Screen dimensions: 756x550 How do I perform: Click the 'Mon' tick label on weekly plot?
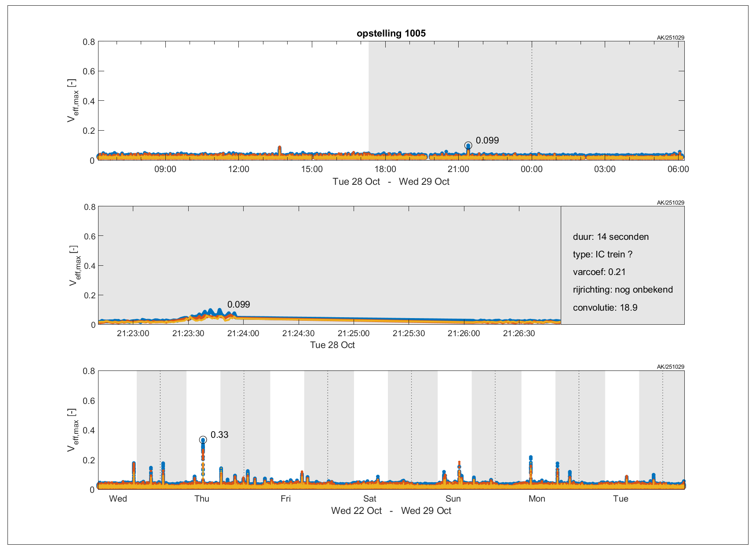point(537,499)
